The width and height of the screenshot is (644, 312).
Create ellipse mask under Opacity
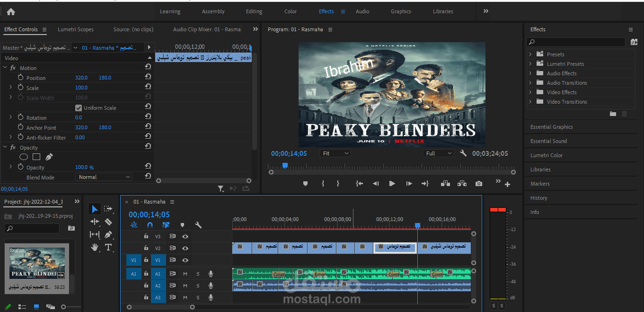[x=24, y=157]
